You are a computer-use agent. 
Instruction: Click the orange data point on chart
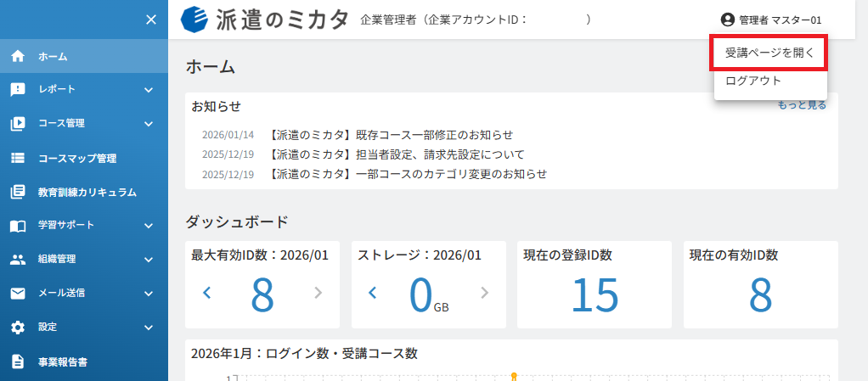click(x=514, y=377)
